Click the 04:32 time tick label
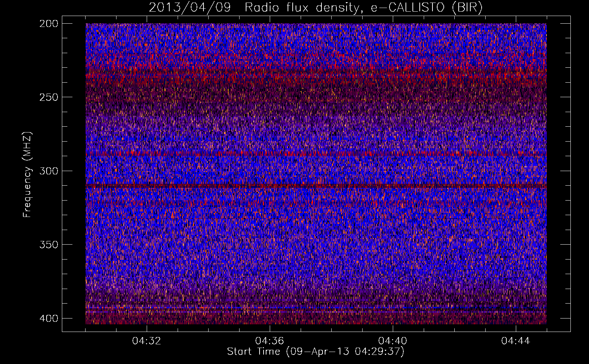 pyautogui.click(x=147, y=341)
